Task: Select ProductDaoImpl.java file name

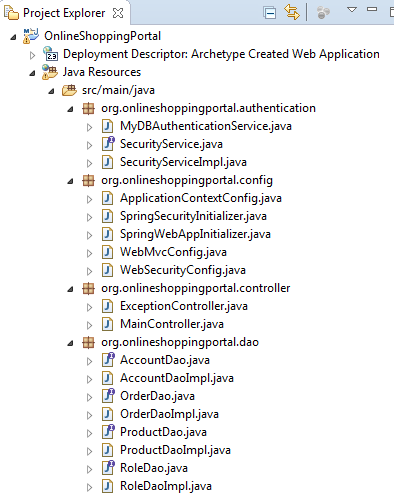Action: (x=176, y=450)
